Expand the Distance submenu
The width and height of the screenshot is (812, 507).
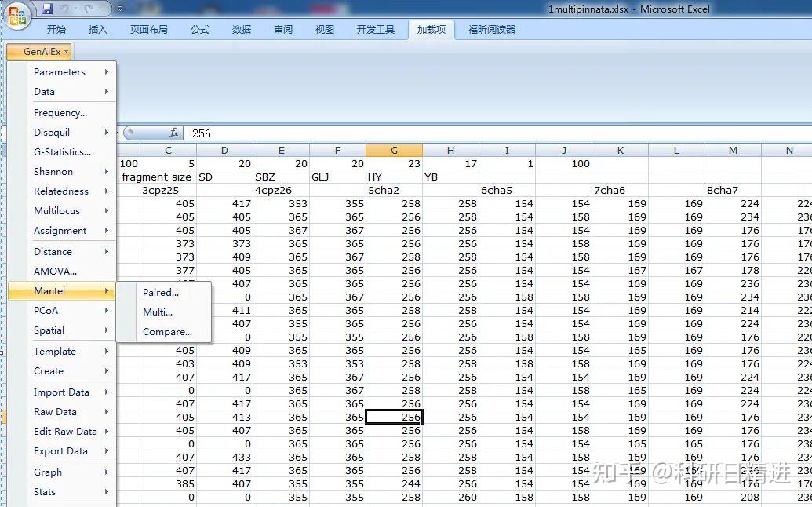tap(53, 251)
